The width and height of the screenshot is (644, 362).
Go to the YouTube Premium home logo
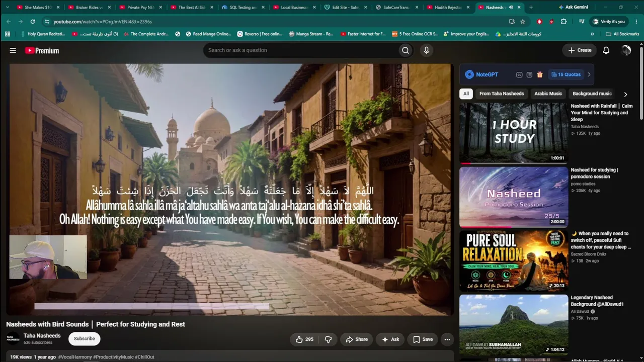[x=42, y=50]
